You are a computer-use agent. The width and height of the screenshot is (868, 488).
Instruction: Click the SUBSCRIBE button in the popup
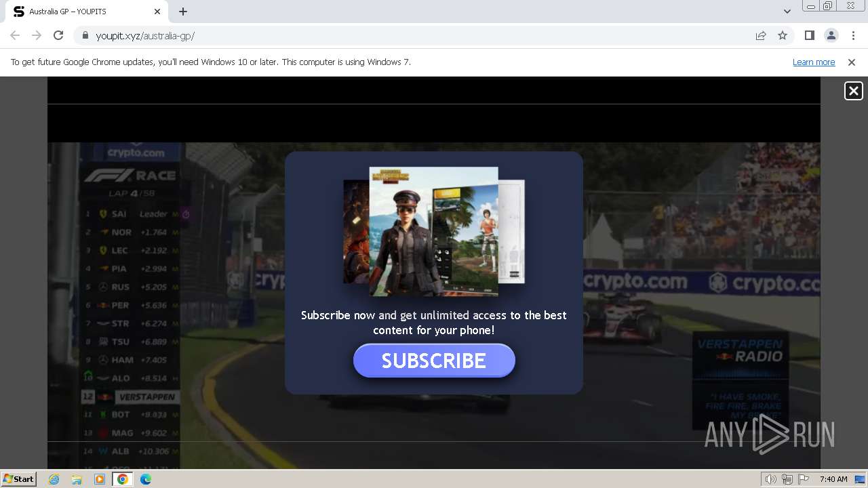(x=434, y=361)
